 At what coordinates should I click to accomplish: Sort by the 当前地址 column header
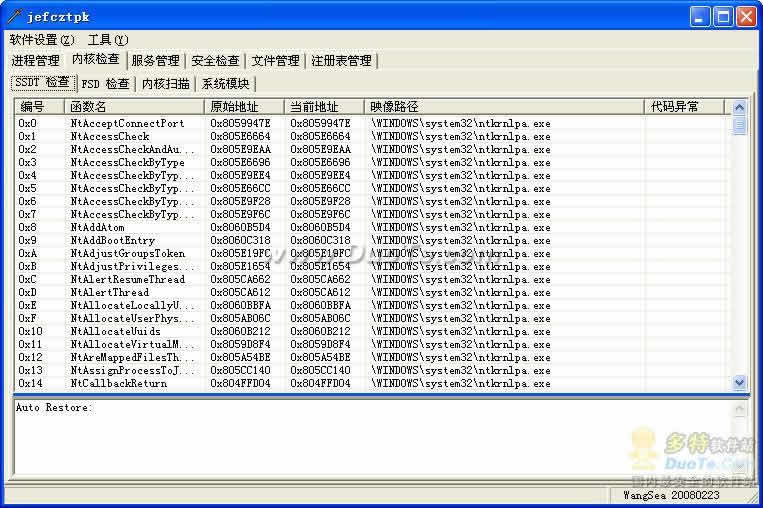point(324,107)
